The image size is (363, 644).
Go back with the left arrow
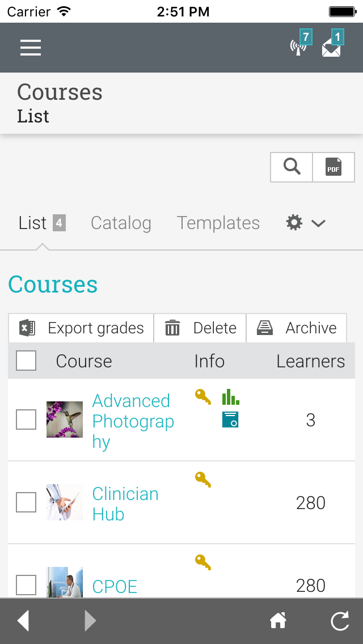click(23, 621)
